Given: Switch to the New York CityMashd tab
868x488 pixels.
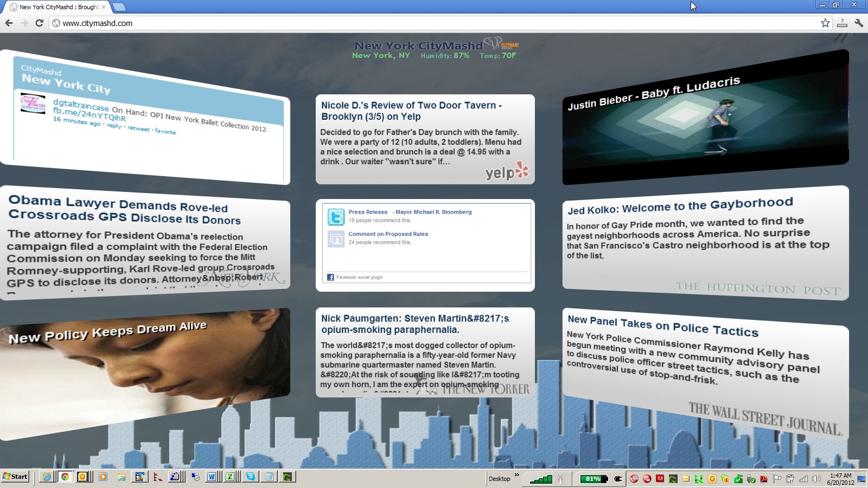Looking at the screenshot, I should [x=59, y=7].
